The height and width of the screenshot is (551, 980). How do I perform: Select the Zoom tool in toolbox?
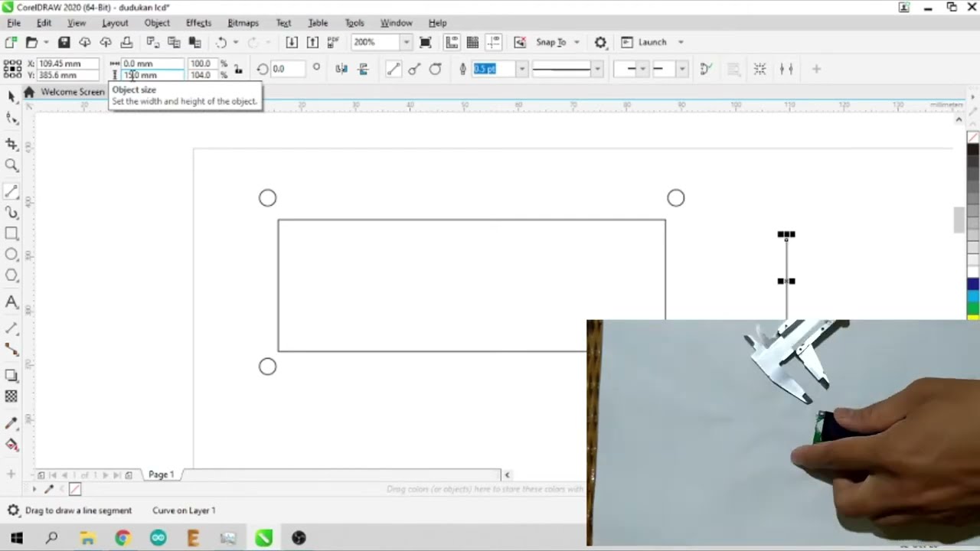[11, 165]
